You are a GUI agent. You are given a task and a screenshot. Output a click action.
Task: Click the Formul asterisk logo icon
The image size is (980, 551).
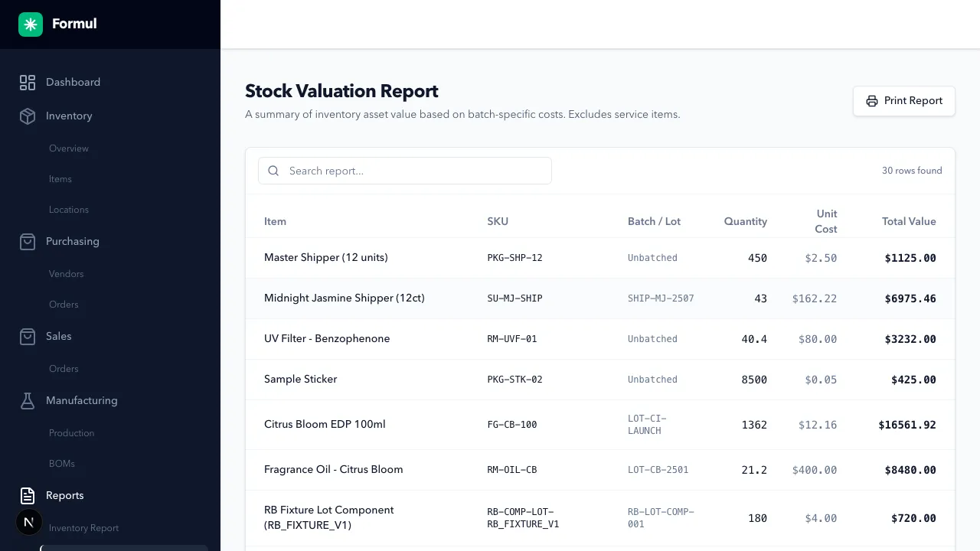click(30, 24)
